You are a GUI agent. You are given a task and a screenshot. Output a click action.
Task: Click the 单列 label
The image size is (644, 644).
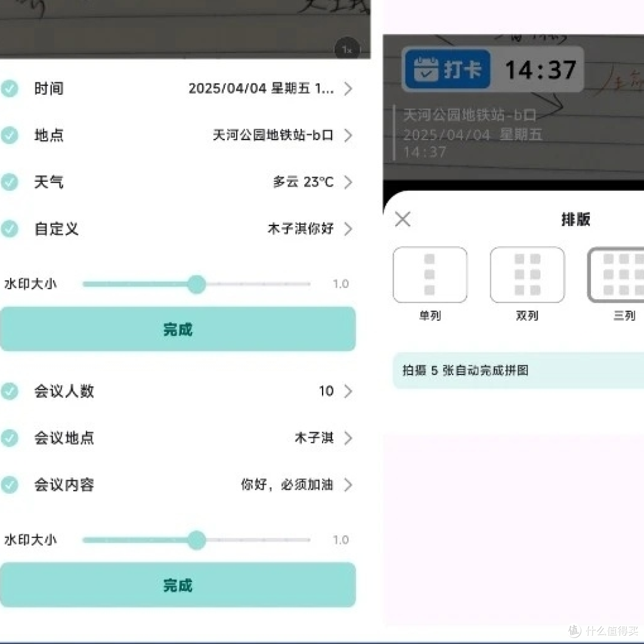429,316
